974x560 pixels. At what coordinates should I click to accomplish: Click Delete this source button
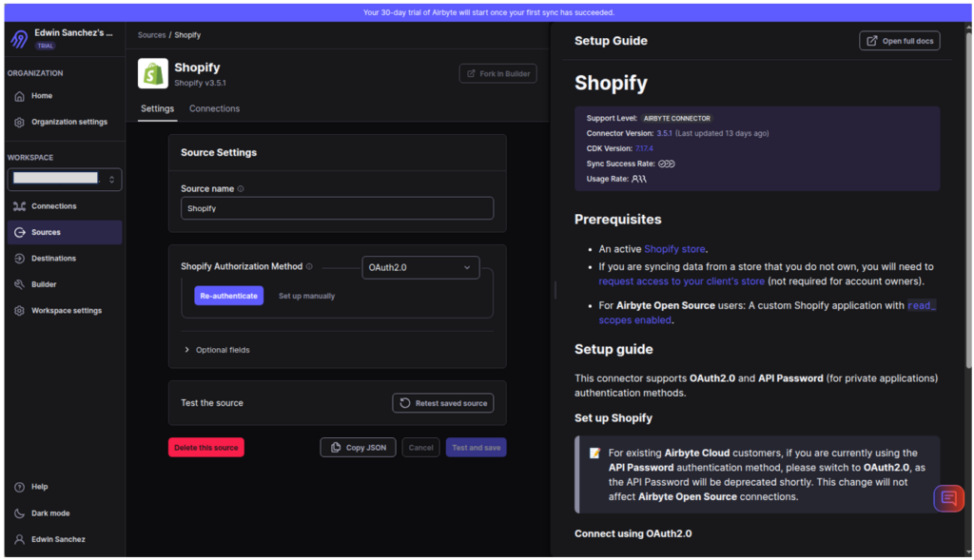206,448
